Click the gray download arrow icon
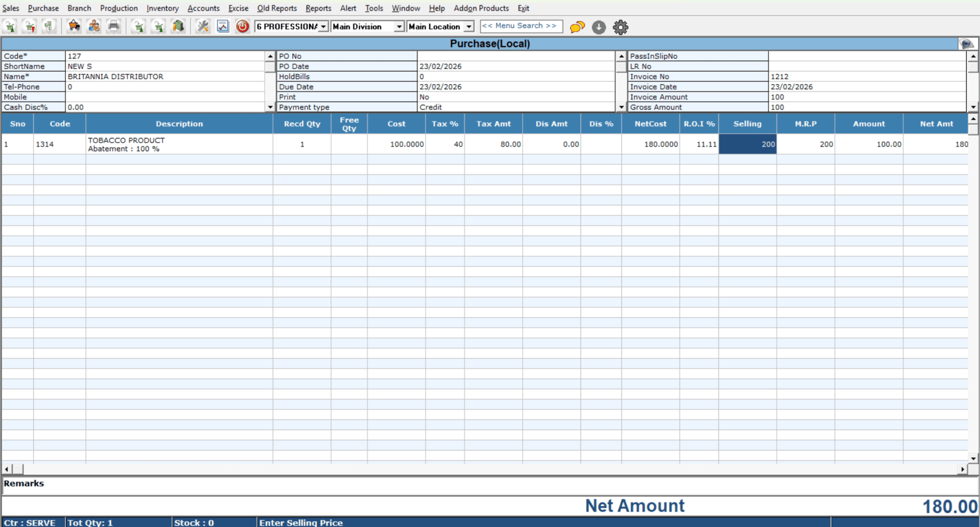The image size is (980, 527). tap(599, 27)
